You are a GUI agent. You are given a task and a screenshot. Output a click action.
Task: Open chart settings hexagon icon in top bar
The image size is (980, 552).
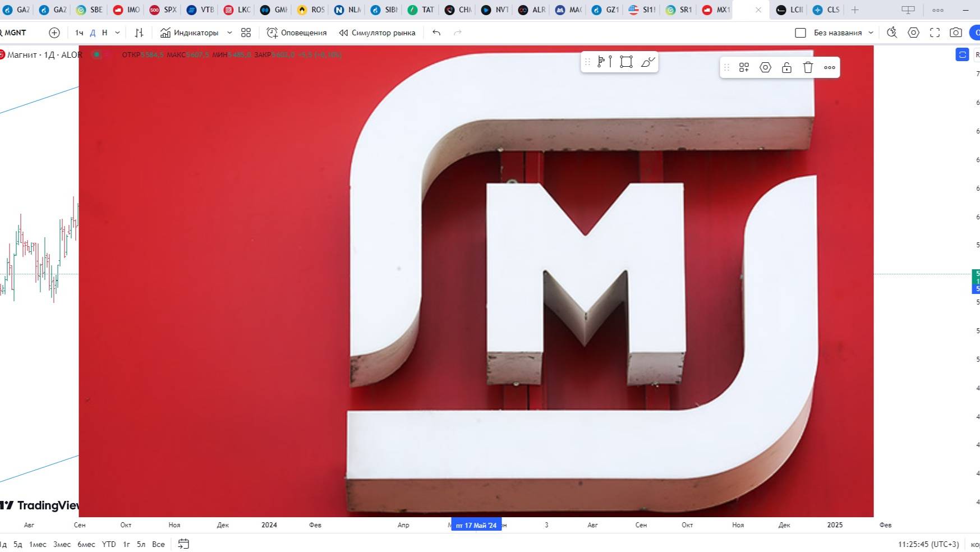pos(914,33)
